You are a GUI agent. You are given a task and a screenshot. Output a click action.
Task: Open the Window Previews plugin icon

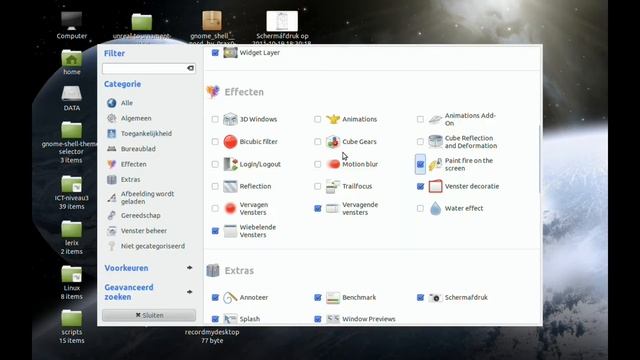[333, 319]
